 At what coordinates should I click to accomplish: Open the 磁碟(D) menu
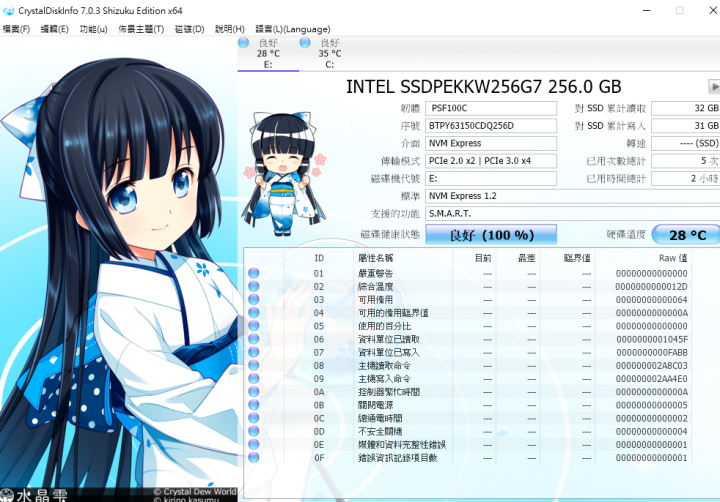[189, 29]
